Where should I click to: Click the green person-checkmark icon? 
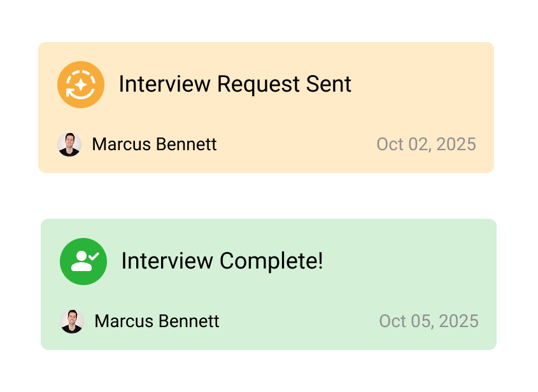(x=83, y=261)
